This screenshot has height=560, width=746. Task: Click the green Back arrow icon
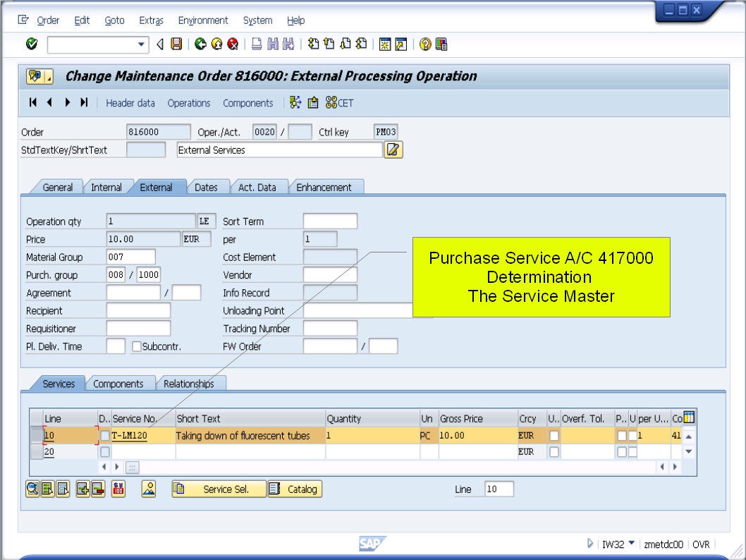[x=200, y=44]
